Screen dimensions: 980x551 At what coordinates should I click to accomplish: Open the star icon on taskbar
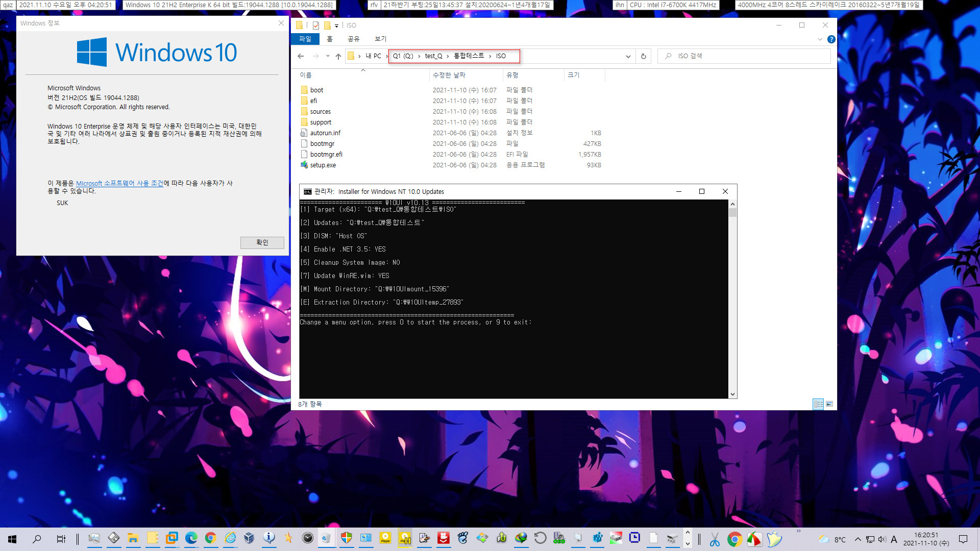pos(288,538)
